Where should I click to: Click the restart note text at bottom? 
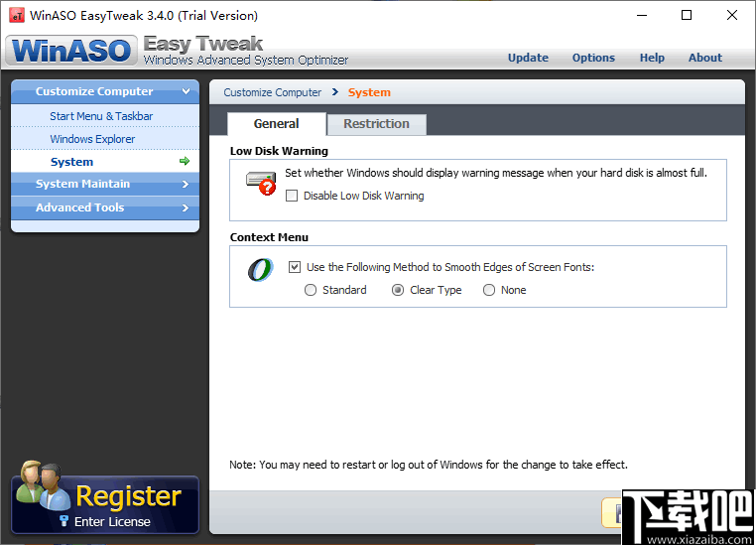429,465
